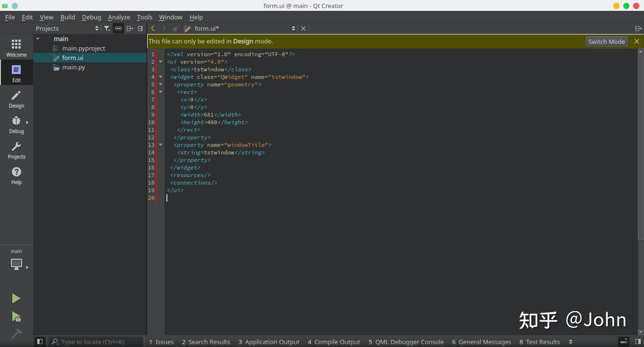This screenshot has height=347, width=644.
Task: Switch to Design mode in sidebar
Action: (x=16, y=99)
